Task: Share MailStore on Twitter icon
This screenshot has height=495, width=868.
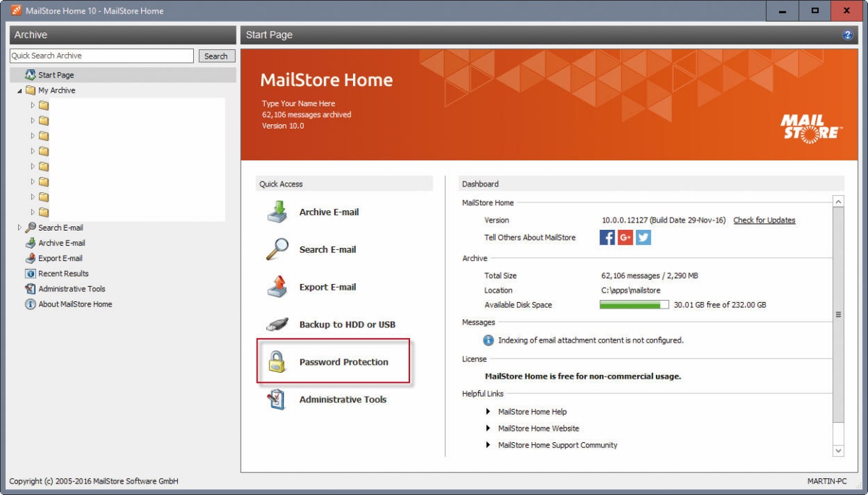Action: coord(643,237)
